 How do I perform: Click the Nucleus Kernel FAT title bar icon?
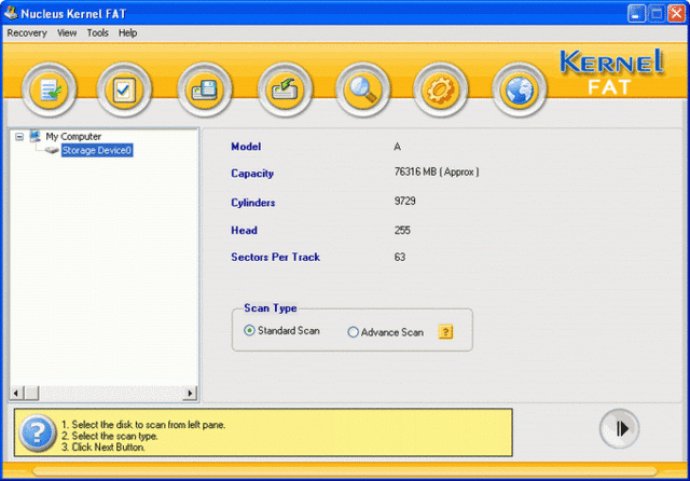(x=10, y=13)
